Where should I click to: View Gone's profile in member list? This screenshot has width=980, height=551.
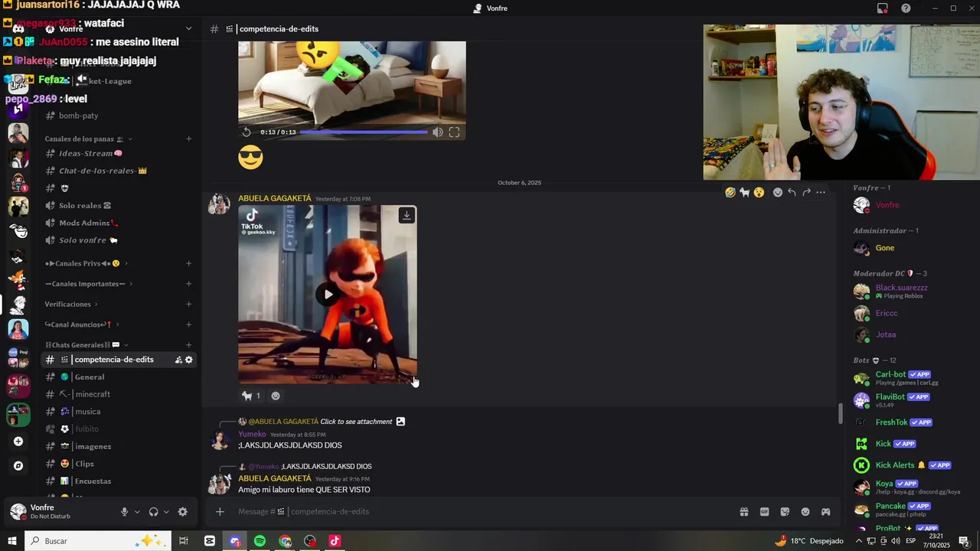click(x=913, y=248)
